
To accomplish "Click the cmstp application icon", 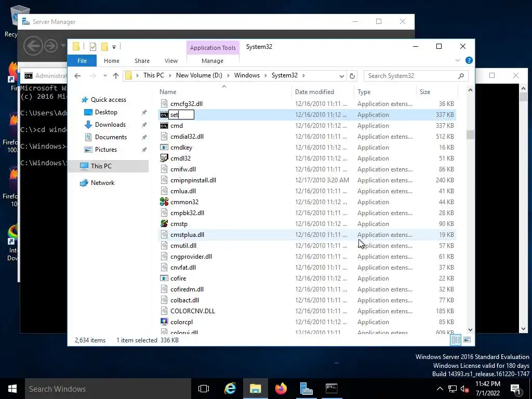I will pos(164,223).
